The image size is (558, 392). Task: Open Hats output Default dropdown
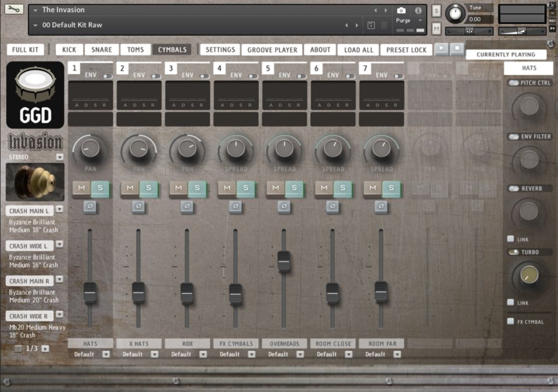(106, 354)
